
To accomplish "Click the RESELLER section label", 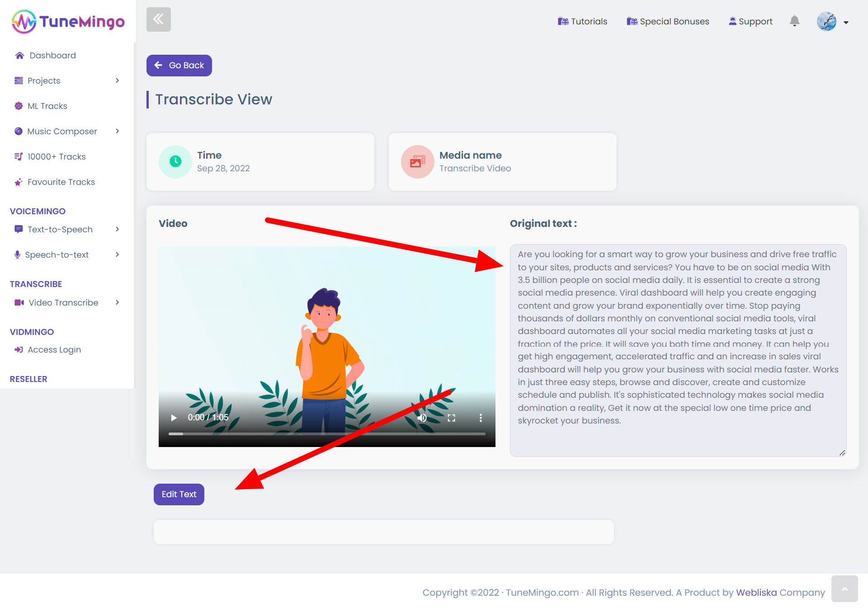I will point(28,379).
